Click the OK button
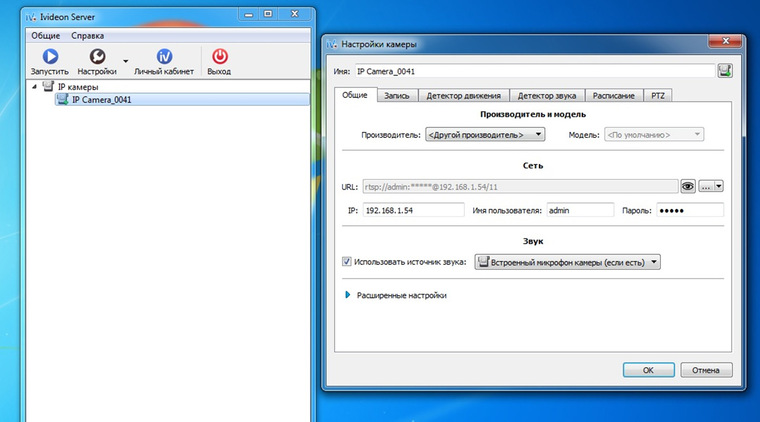This screenshot has height=422, width=760. (x=648, y=370)
